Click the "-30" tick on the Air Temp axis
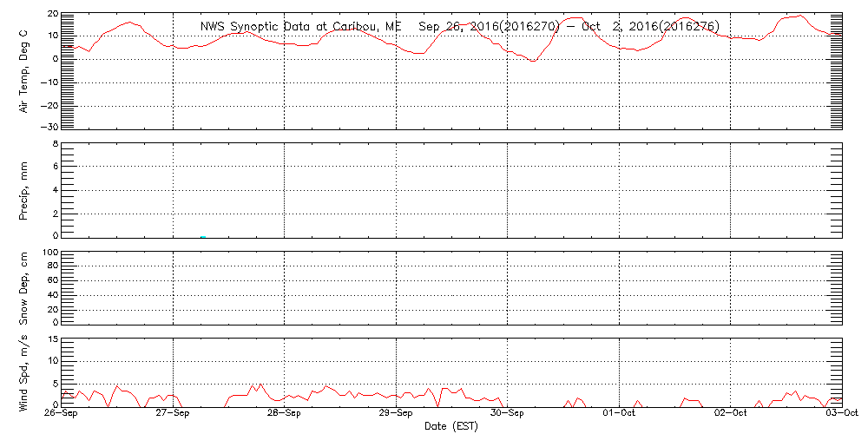The image size is (868, 434). (x=49, y=126)
